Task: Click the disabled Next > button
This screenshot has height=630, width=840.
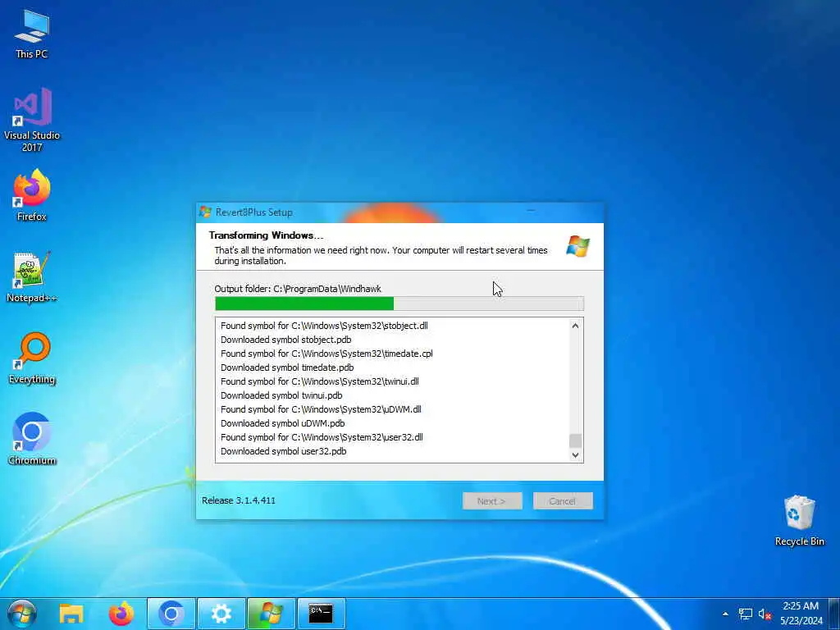Action: click(492, 501)
